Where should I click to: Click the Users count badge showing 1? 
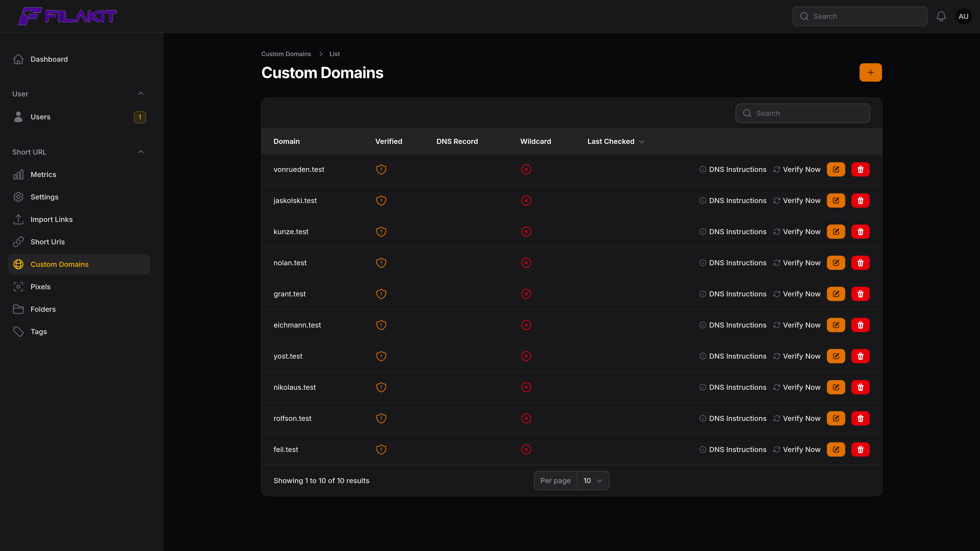tap(140, 117)
